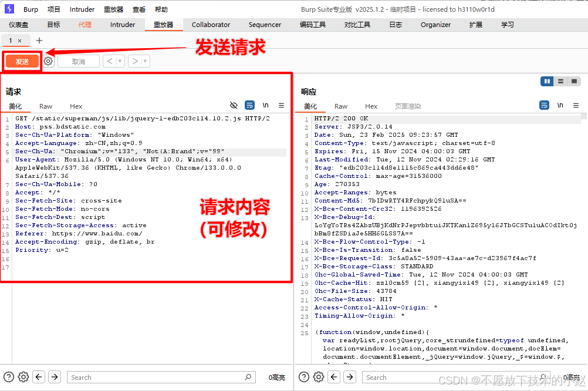Screen dimensions: 588x391
Task: Select the request Raw view tab
Action: point(46,106)
